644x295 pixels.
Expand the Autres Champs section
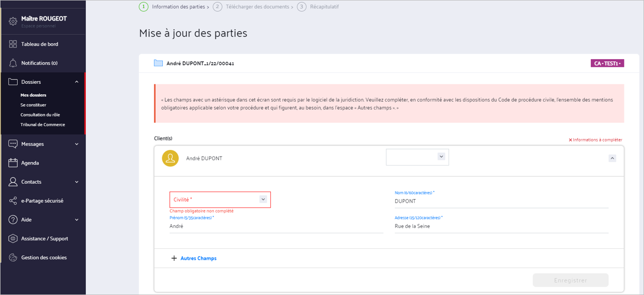coord(194,258)
